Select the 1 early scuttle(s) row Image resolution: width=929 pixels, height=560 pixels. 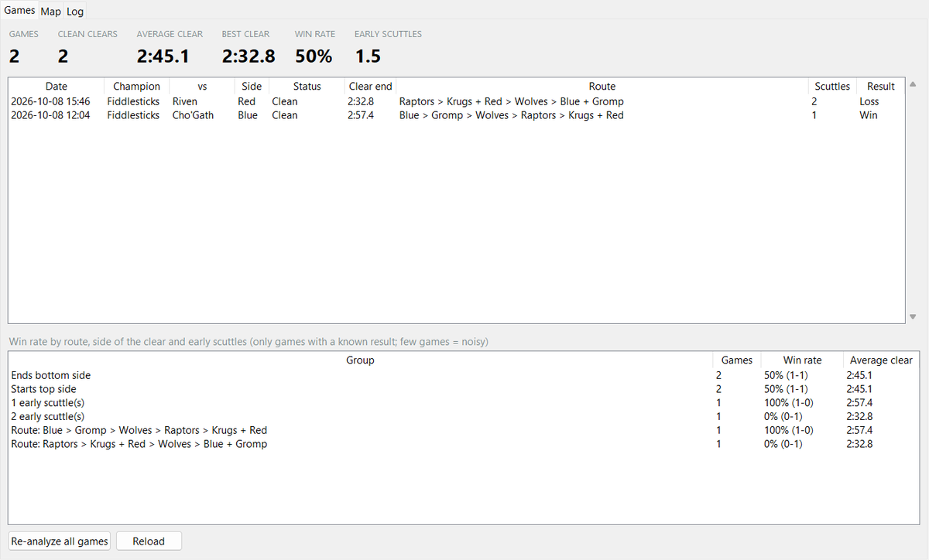[x=464, y=403]
